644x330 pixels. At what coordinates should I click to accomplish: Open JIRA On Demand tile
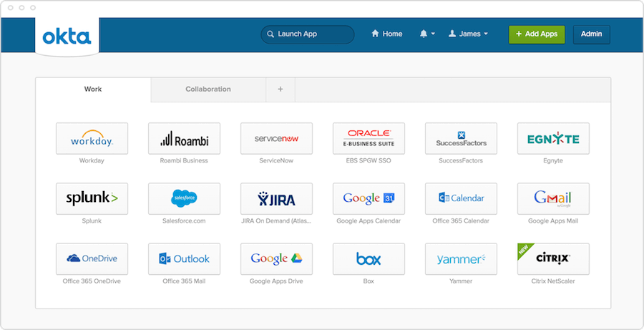click(x=276, y=198)
